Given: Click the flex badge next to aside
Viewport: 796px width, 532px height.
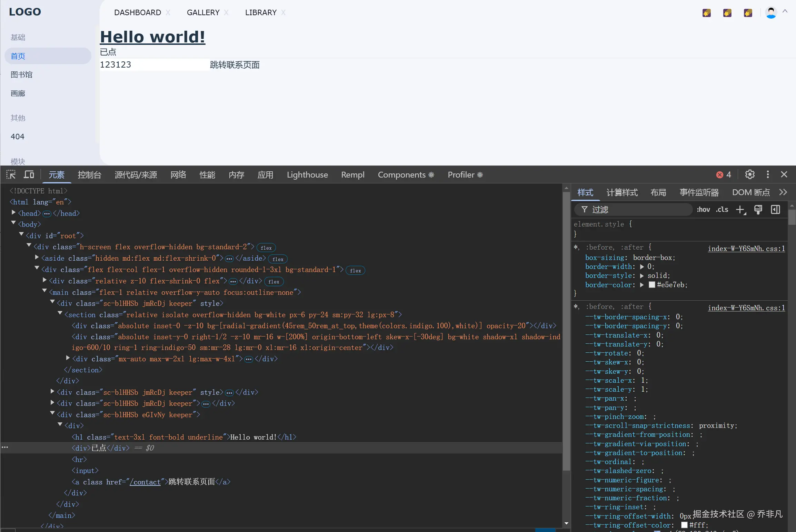Looking at the screenshot, I should coord(278,259).
